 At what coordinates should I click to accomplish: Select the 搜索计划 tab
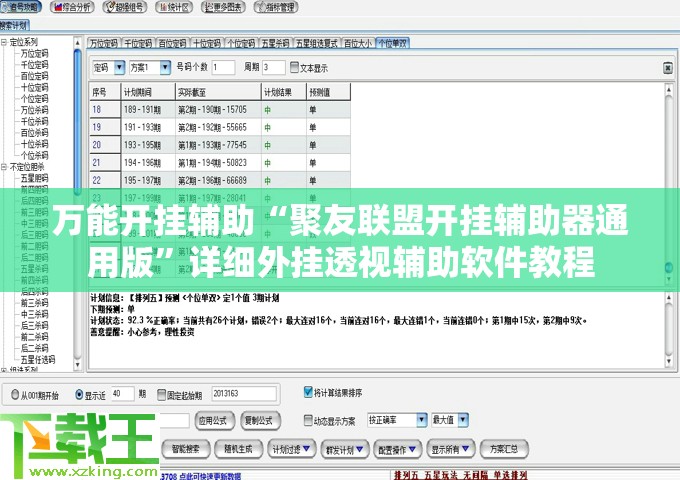point(14,26)
